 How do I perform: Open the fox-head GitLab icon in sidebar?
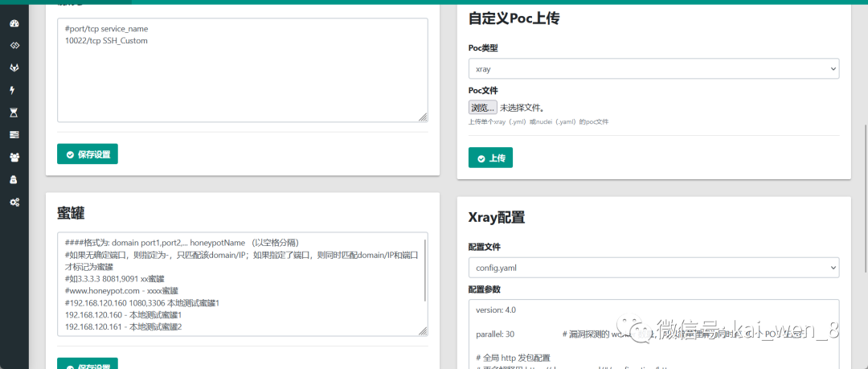[15, 68]
